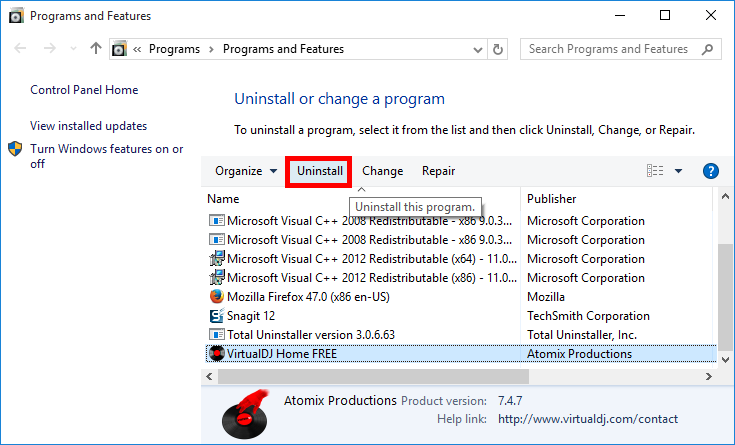Click the Firefox icon in the list
This screenshot has height=445, width=735.
[216, 297]
